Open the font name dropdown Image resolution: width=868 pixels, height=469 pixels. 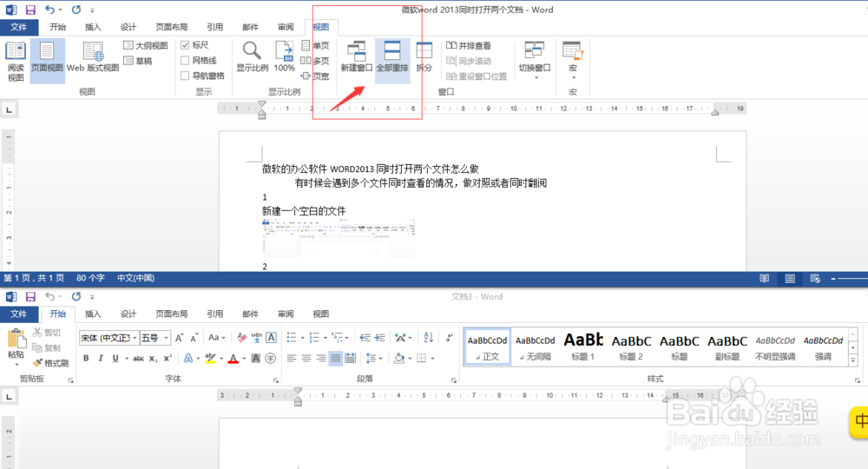[x=135, y=338]
